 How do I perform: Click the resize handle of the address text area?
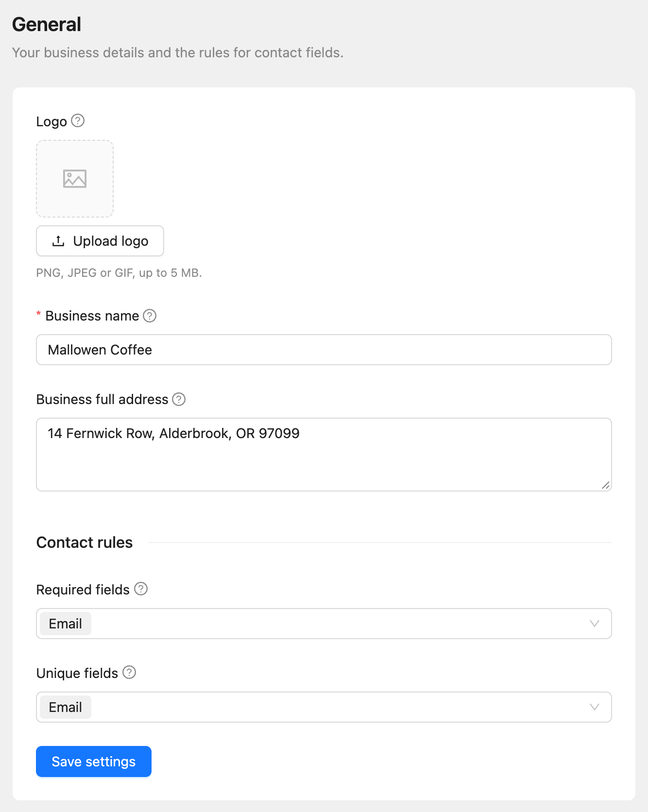coord(606,485)
